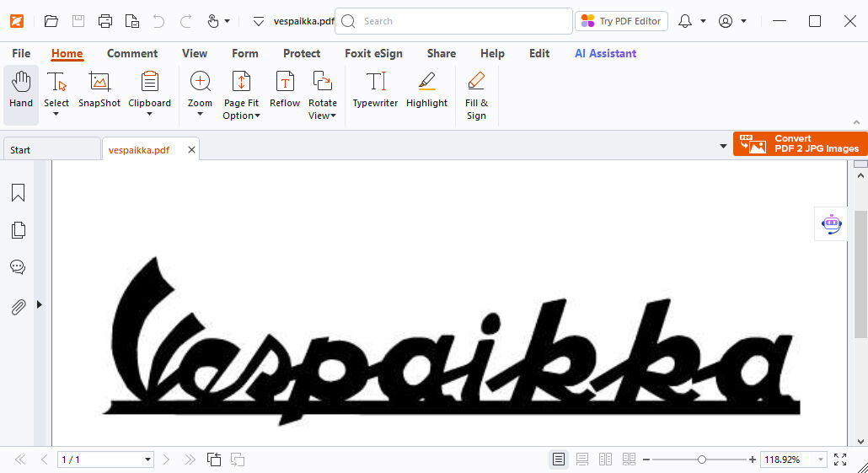Go to the last page
The height and width of the screenshot is (473, 868).
(x=190, y=460)
